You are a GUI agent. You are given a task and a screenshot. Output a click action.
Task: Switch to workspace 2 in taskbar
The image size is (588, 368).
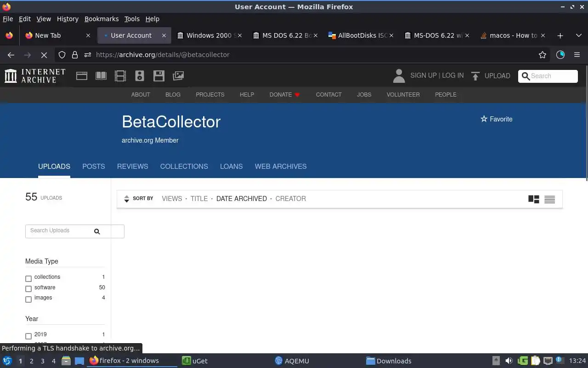point(31,361)
